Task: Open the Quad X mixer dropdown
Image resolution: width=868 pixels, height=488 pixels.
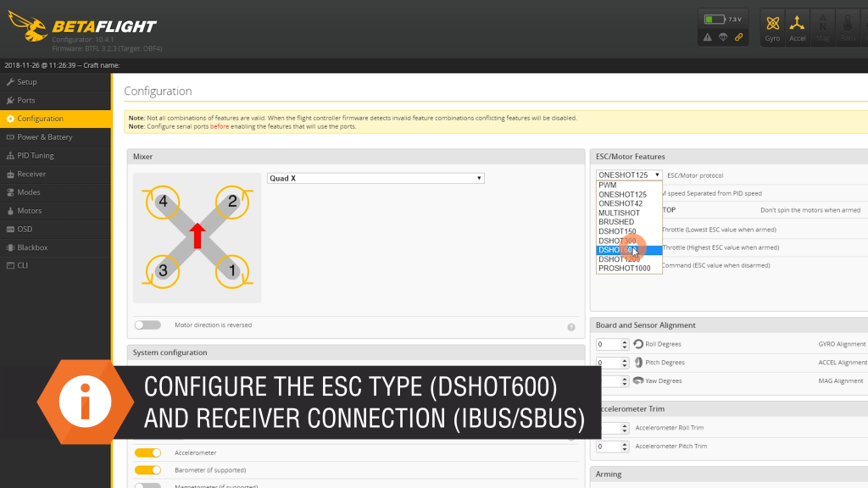Action: click(376, 178)
